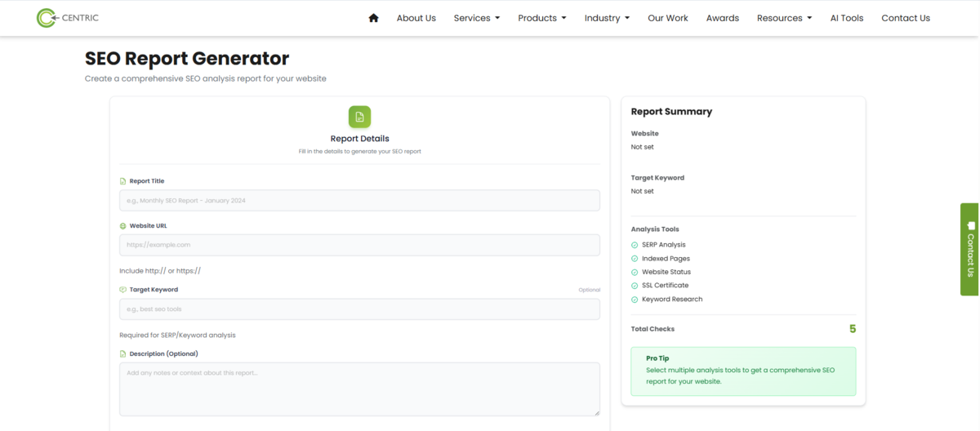Click the check icon next to Keyword Research

pos(635,300)
